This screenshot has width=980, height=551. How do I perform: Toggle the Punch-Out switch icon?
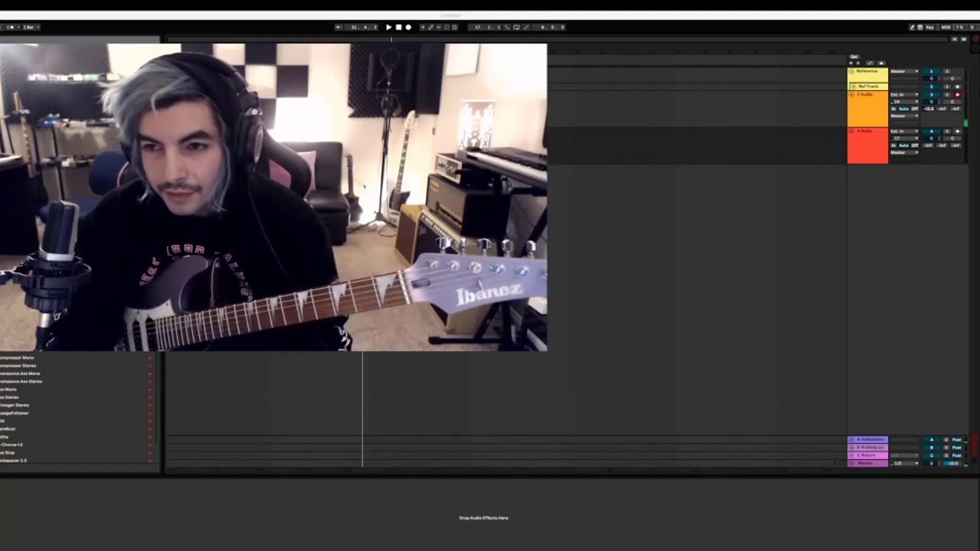pyautogui.click(x=526, y=27)
